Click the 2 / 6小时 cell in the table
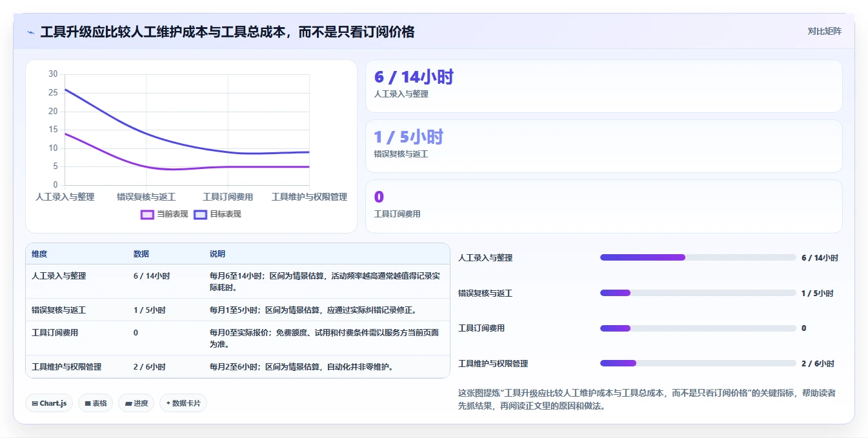Screen dimensions: 868x438 [x=150, y=367]
